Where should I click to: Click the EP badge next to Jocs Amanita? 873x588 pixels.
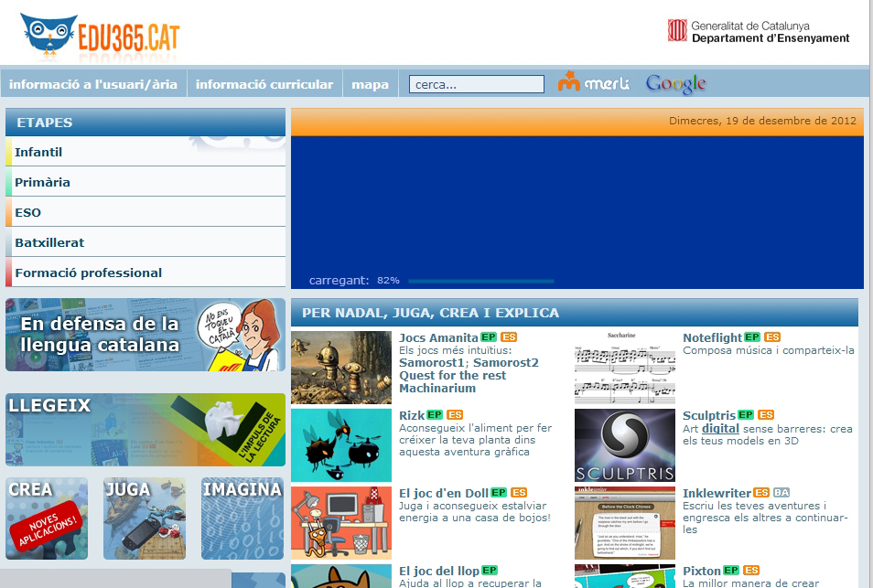pyautogui.click(x=489, y=337)
